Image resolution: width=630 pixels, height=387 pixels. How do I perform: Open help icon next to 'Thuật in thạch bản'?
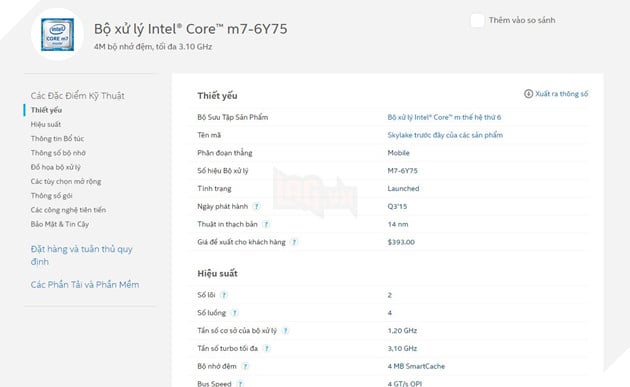point(266,224)
